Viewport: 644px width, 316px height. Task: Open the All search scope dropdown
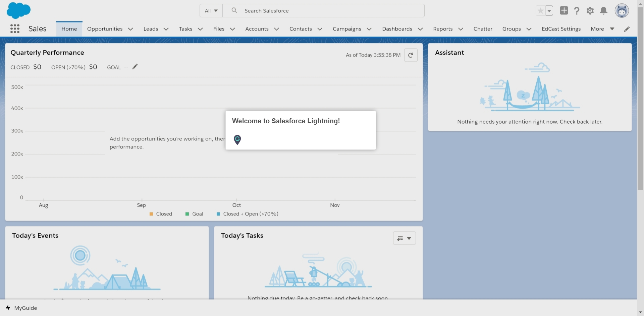(211, 11)
